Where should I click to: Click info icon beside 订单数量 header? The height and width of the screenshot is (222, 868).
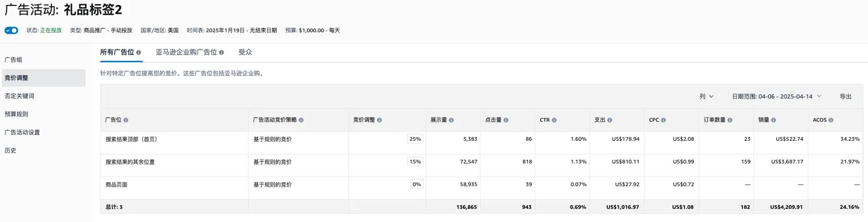[x=730, y=120]
